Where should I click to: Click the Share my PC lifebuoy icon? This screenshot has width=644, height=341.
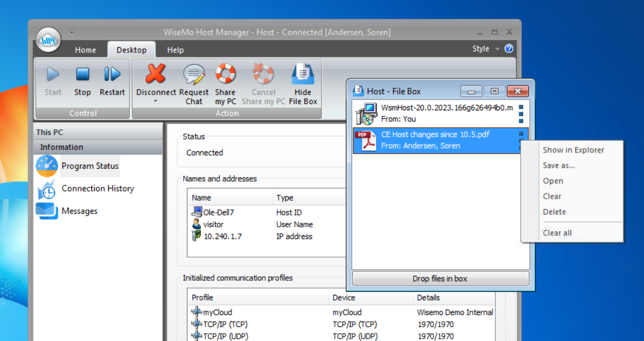pos(225,74)
